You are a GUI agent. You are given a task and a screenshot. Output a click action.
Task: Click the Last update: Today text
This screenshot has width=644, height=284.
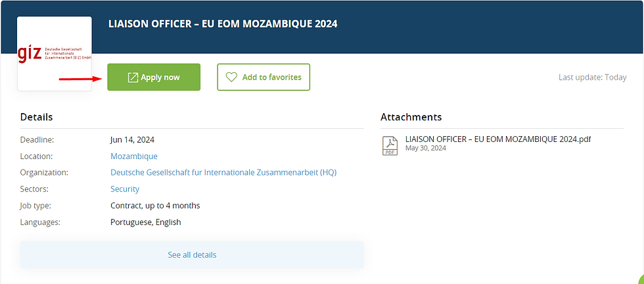click(x=592, y=77)
